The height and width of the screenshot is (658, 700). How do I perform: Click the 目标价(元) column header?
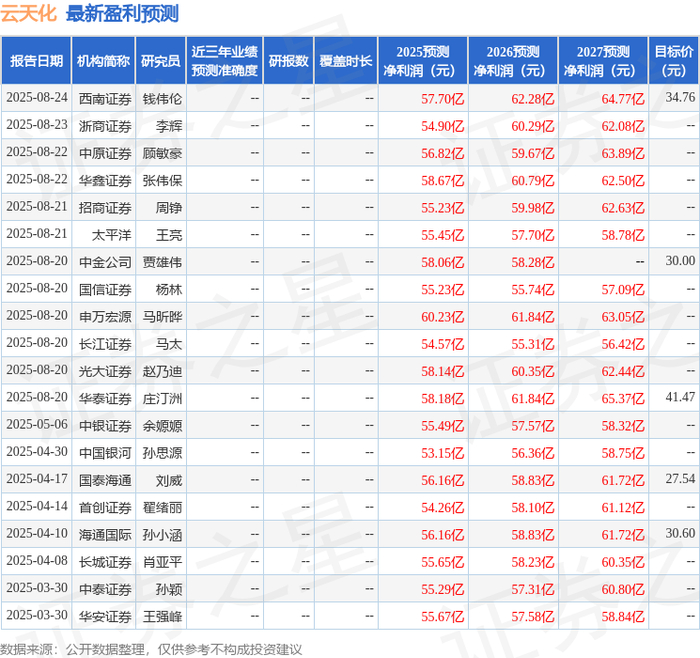click(x=674, y=61)
